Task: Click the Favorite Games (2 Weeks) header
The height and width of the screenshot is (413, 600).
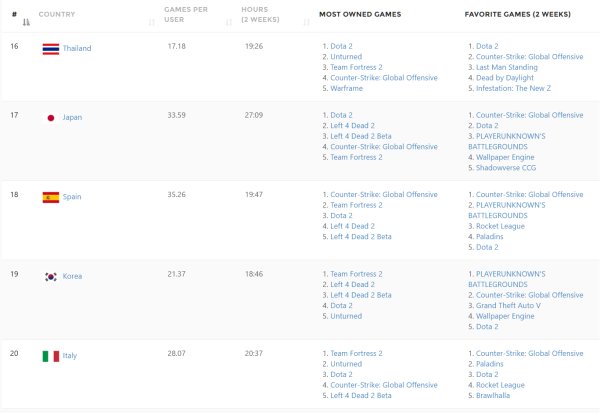Action: coord(517,14)
